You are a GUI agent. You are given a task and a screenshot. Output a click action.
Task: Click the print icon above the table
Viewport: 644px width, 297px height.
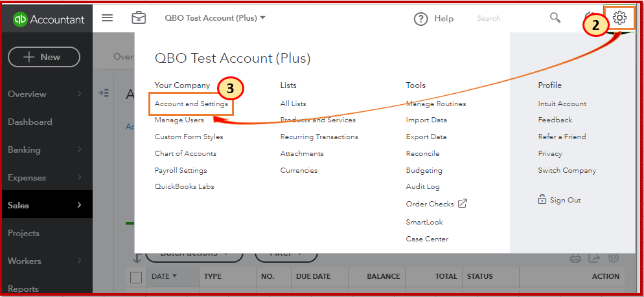[x=575, y=258]
